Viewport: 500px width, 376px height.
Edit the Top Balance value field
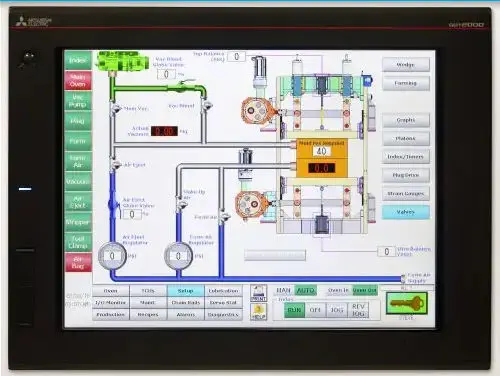(x=236, y=57)
